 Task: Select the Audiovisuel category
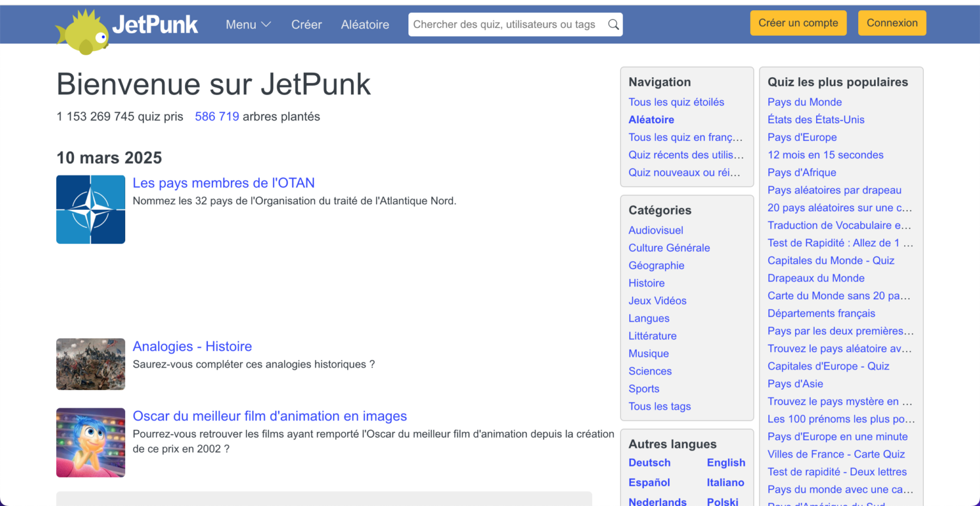656,230
